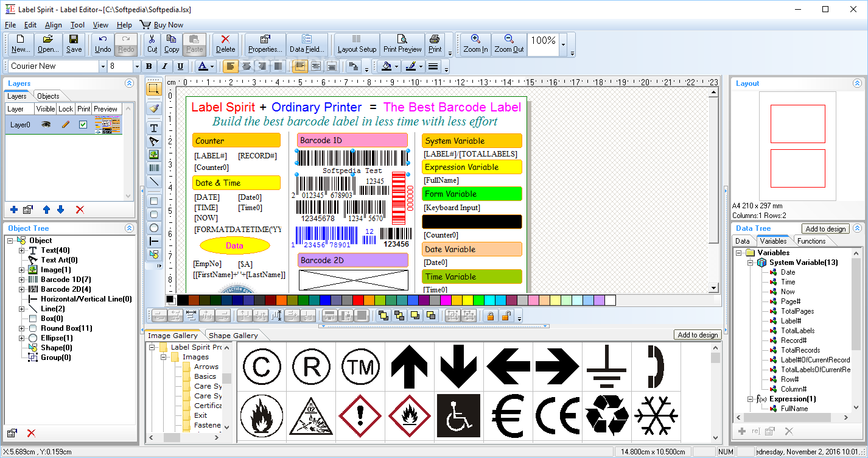Image resolution: width=868 pixels, height=458 pixels.
Task: Choose the diagonal Line tool
Action: click(154, 181)
